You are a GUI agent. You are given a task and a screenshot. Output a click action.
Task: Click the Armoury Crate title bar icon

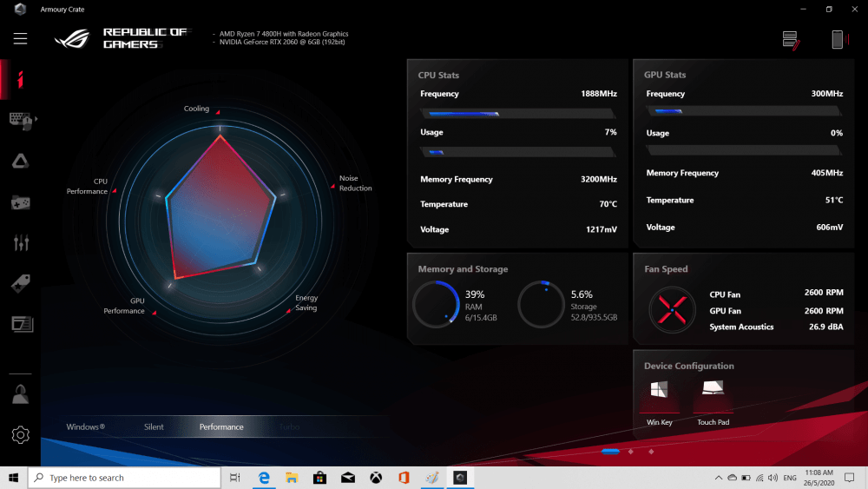pos(21,9)
